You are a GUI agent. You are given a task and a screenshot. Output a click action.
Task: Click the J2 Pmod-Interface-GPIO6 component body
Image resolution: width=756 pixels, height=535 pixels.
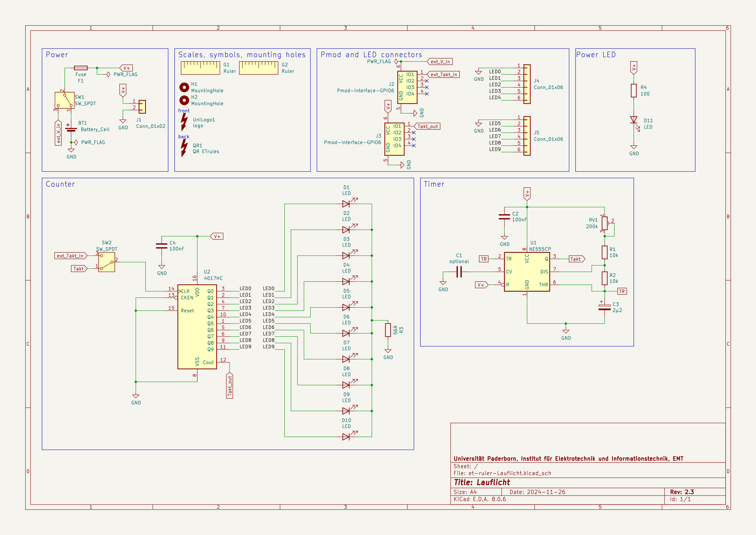point(407,87)
